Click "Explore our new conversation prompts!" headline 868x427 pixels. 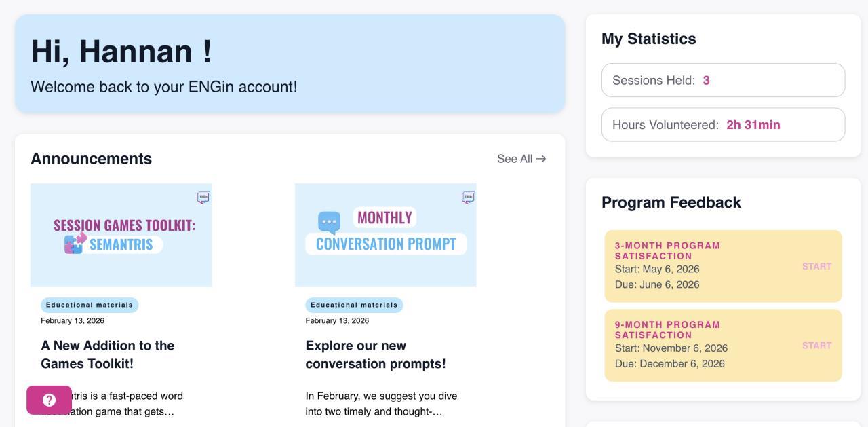[376, 354]
